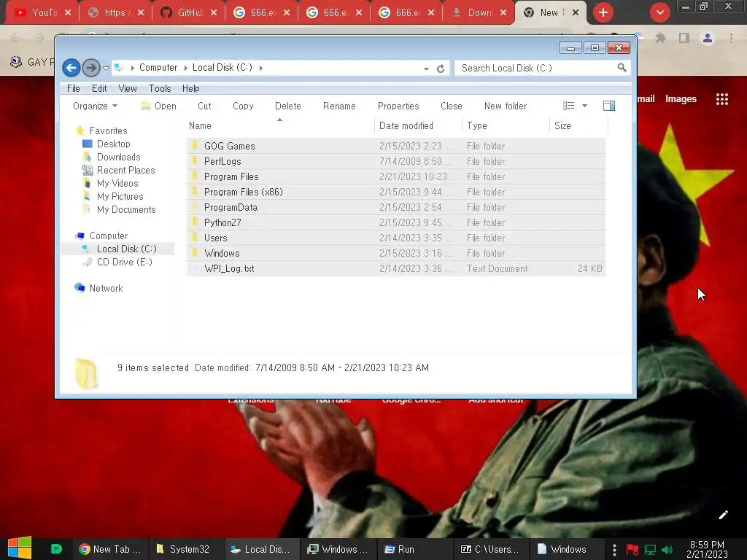This screenshot has height=560, width=747.
Task: Switch to the GitHub browser tab
Action: pos(189,12)
